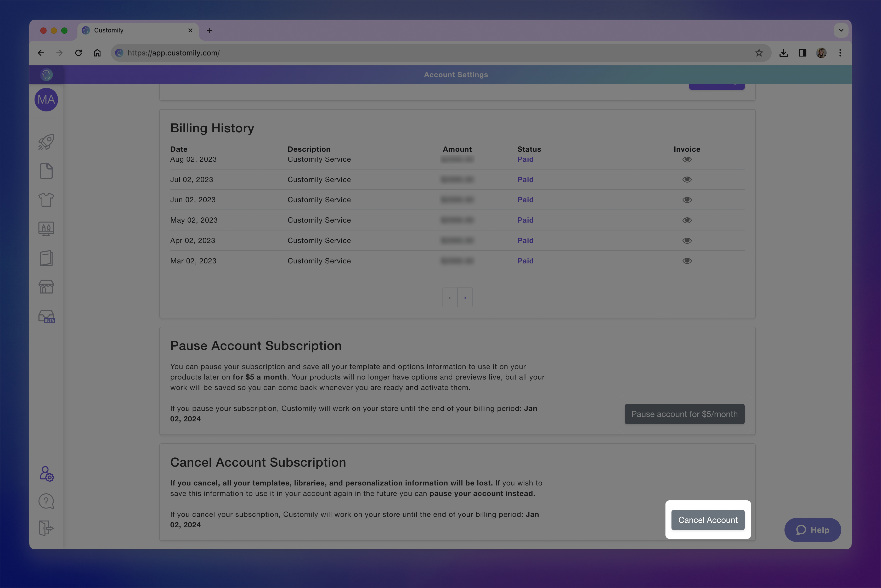
Task: Select the Mar 02, 2023 date cell
Action: [x=194, y=261]
